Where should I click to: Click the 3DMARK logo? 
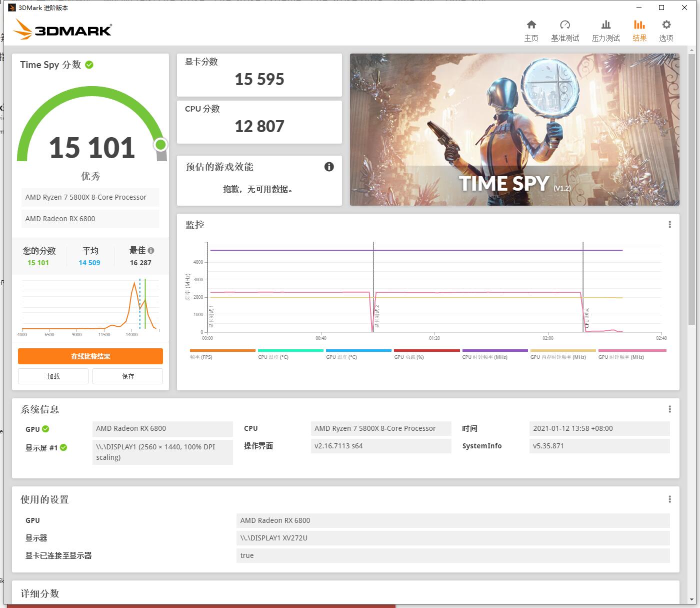click(x=62, y=30)
